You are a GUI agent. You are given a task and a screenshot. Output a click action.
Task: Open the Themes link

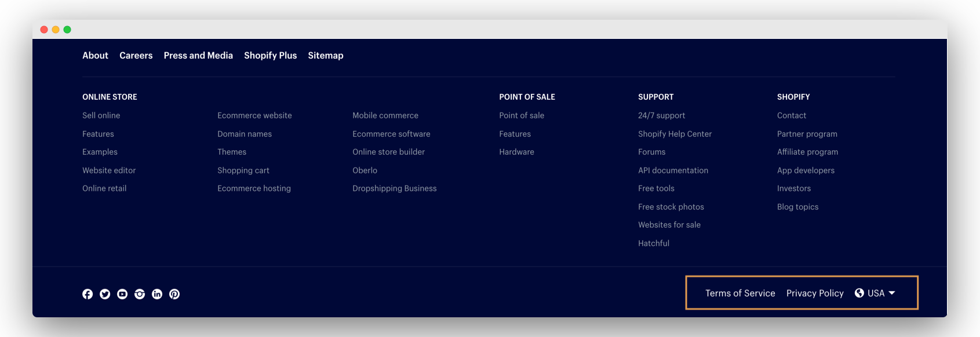tap(232, 152)
